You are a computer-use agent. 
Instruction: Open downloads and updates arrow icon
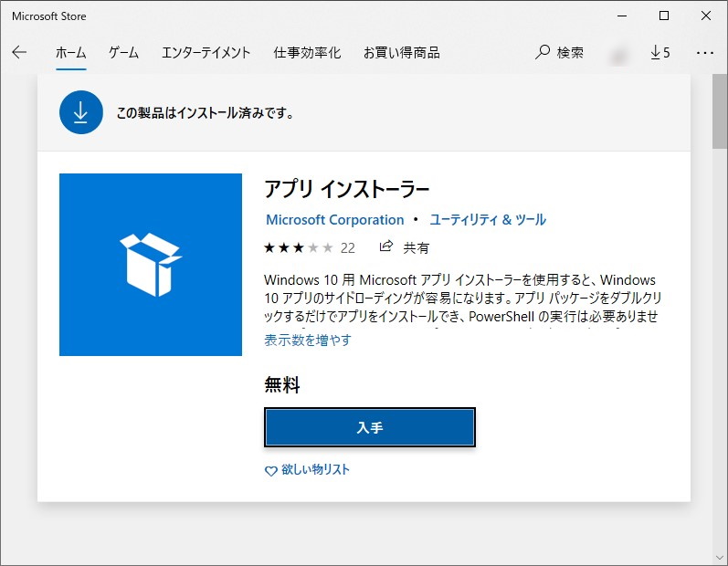point(655,52)
